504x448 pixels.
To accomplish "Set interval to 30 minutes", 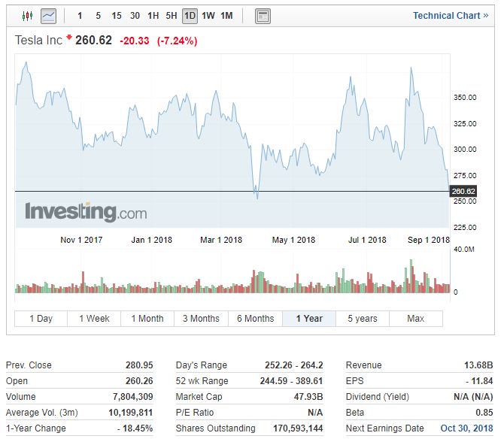I will pyautogui.click(x=135, y=16).
